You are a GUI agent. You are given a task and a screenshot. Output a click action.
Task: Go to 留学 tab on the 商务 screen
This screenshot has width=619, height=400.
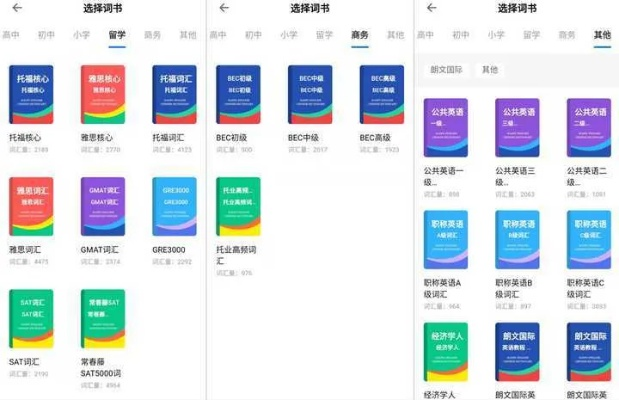325,35
